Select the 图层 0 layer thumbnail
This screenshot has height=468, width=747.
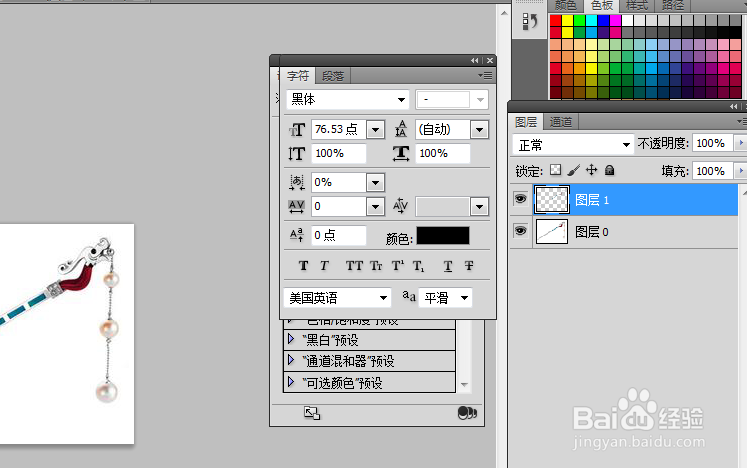coord(552,232)
